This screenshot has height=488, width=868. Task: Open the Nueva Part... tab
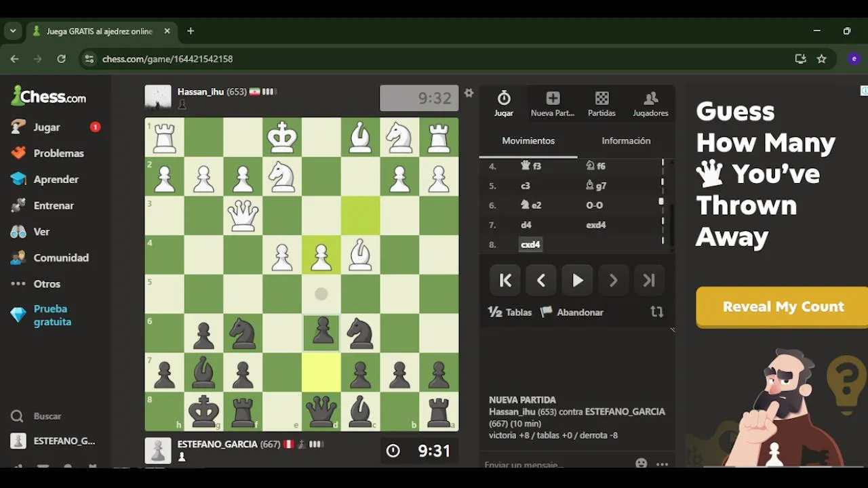[x=553, y=104]
